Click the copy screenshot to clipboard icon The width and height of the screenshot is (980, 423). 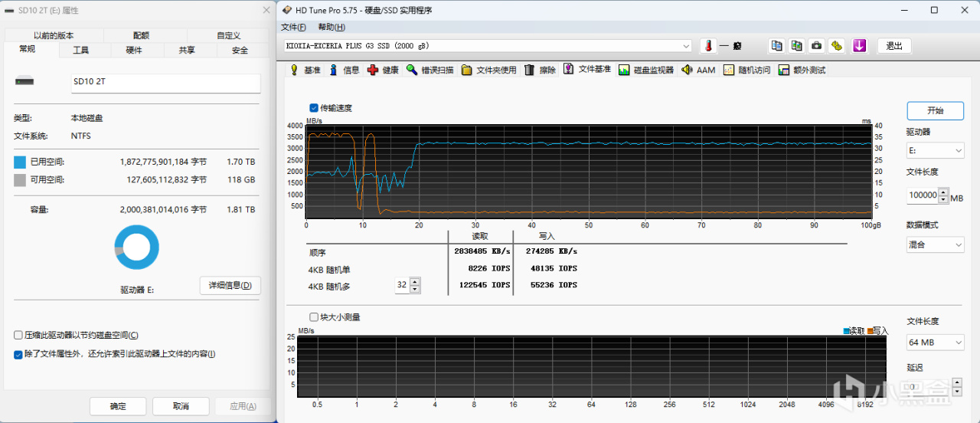pos(797,46)
